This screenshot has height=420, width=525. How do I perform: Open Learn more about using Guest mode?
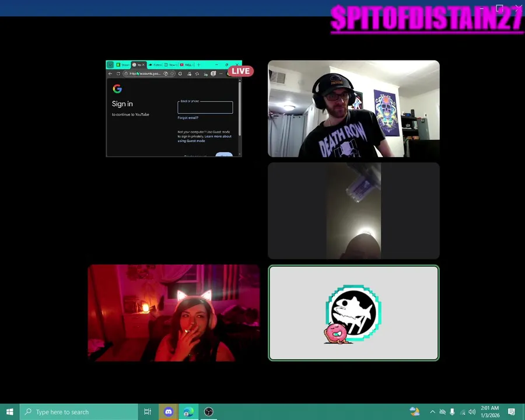coord(205,139)
